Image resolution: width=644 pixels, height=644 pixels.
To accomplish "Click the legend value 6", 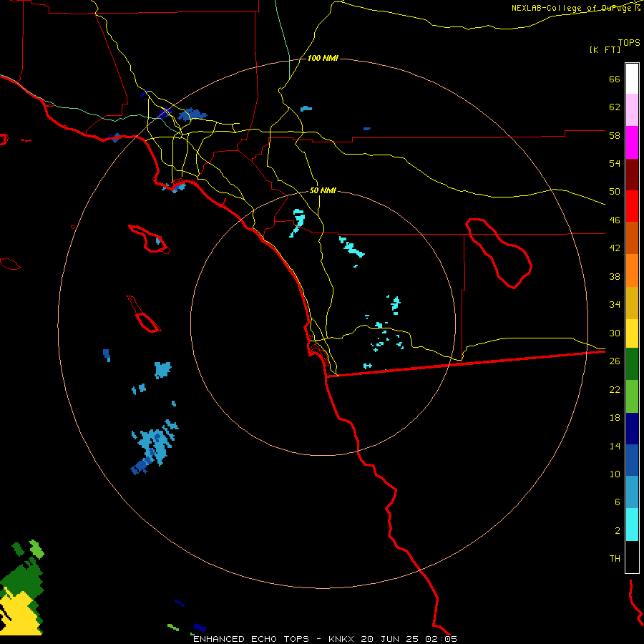I will click(618, 502).
